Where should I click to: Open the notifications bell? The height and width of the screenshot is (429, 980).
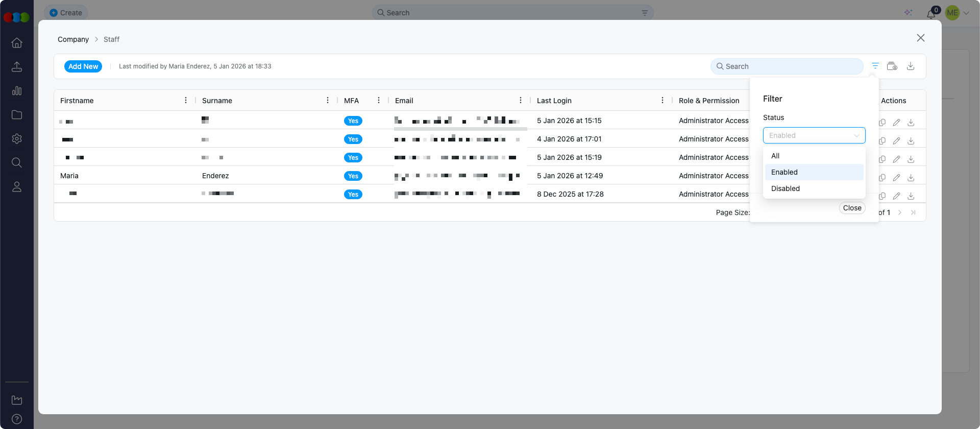(931, 14)
